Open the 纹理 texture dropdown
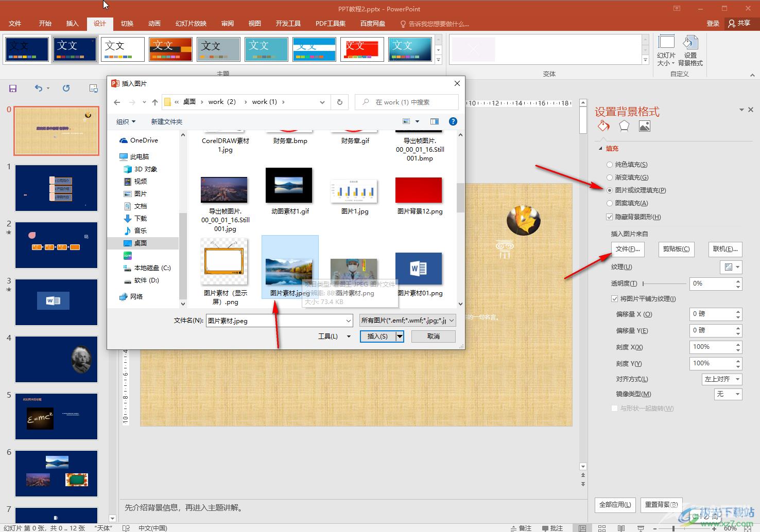 pos(731,267)
